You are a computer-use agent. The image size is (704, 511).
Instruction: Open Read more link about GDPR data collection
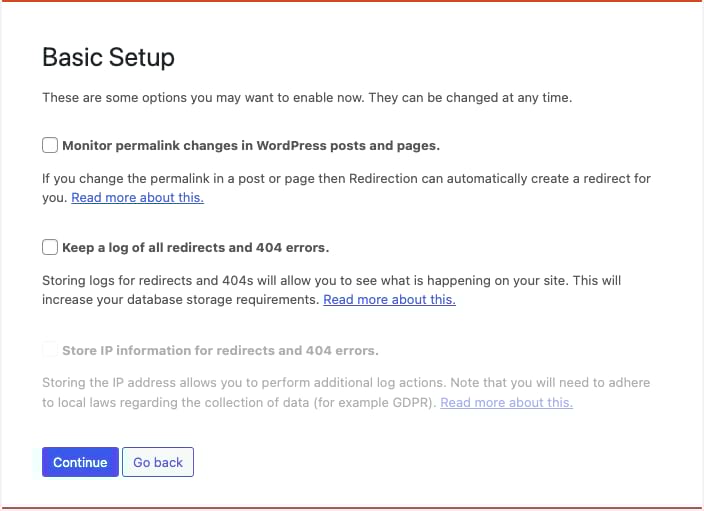point(506,402)
